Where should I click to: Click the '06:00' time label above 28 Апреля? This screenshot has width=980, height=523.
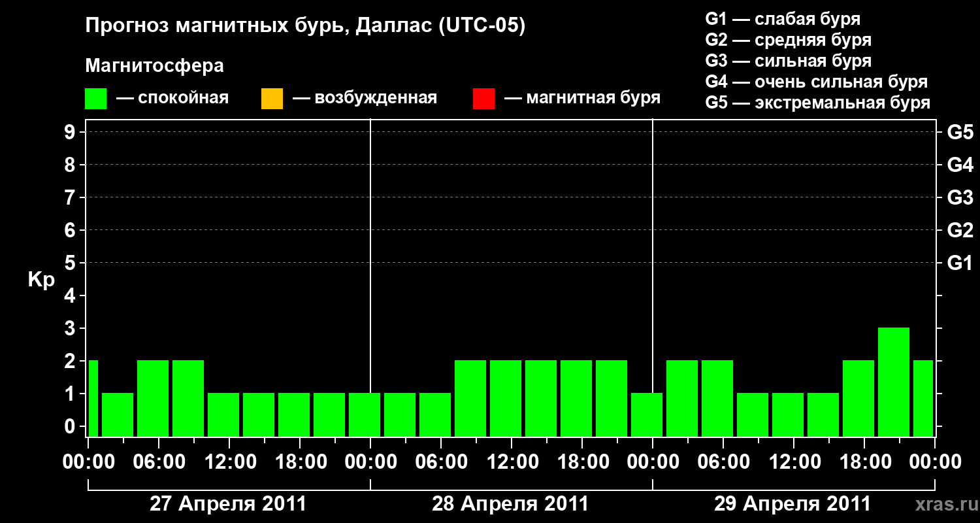pyautogui.click(x=442, y=462)
